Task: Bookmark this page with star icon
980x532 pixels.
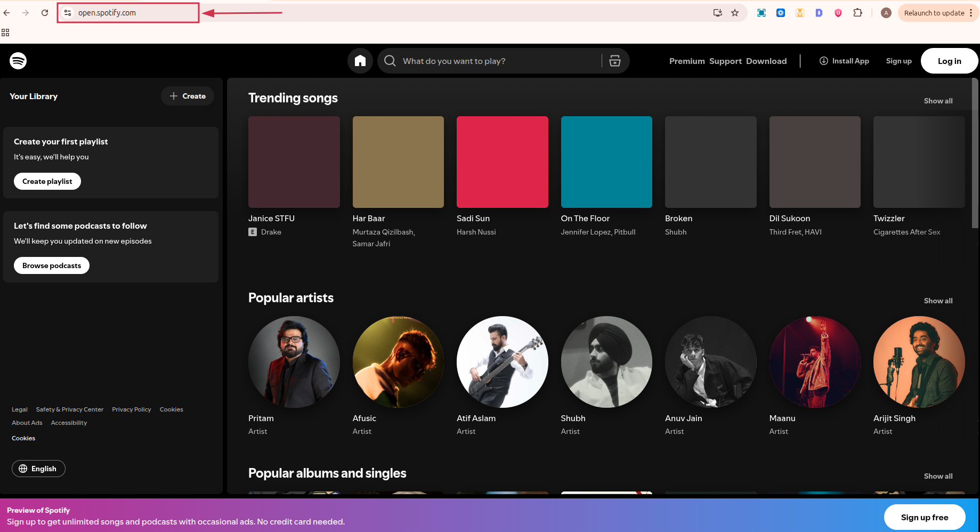Action: [x=735, y=13]
